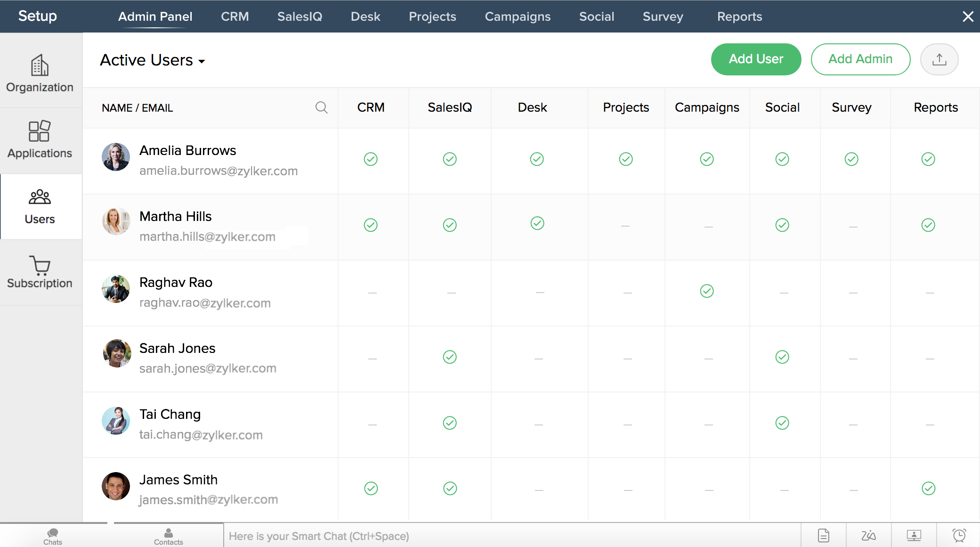Open the Campaigns tab in top bar
980x547 pixels.
click(518, 16)
